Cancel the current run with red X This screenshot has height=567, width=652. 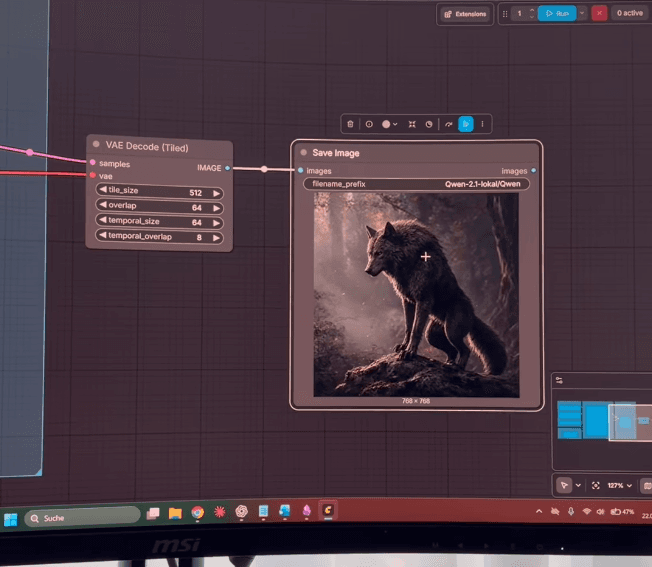click(x=599, y=13)
